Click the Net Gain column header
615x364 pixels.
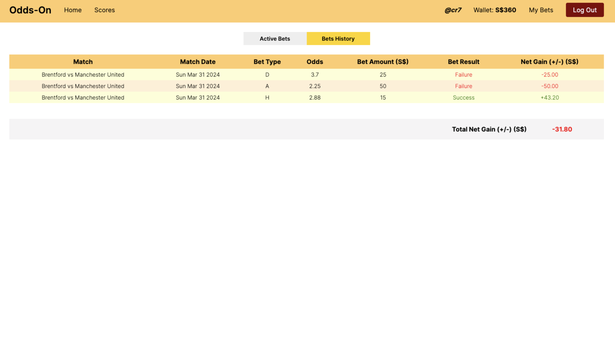point(549,62)
